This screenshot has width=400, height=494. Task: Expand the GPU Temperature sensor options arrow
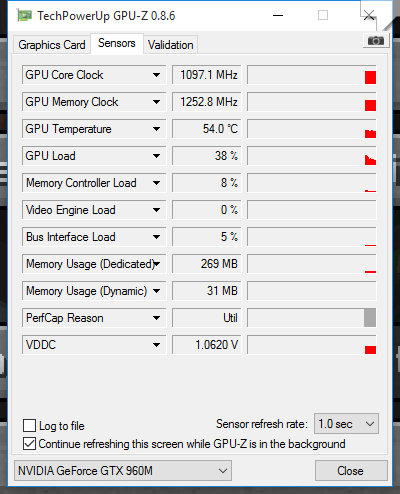pos(156,129)
